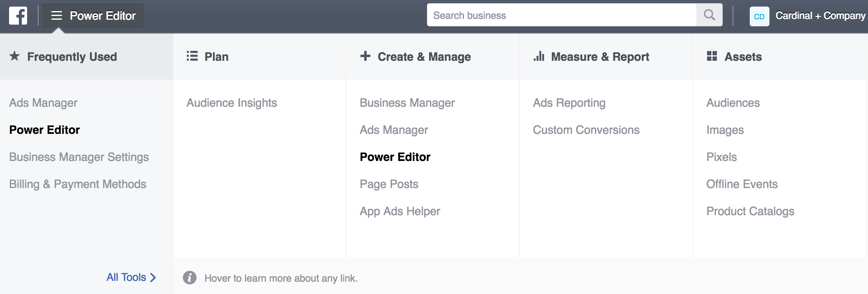Click the grid icon beside Assets

[712, 56]
